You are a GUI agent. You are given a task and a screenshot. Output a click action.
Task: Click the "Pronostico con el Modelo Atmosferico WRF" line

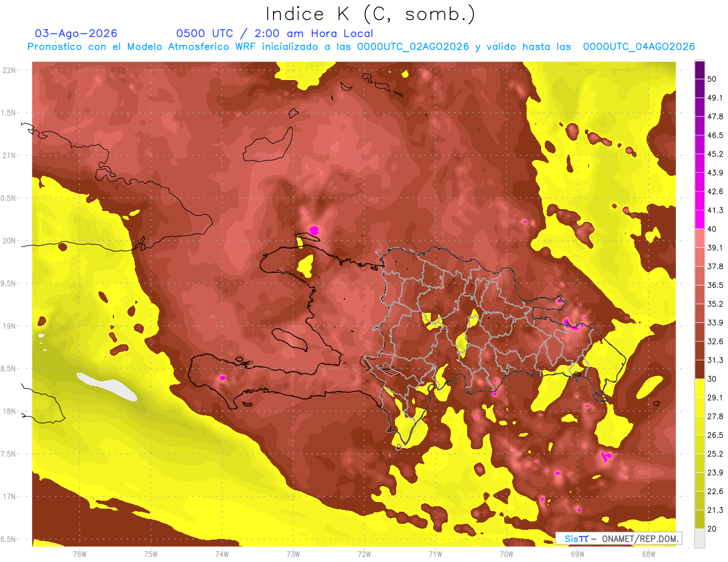pyautogui.click(x=360, y=47)
